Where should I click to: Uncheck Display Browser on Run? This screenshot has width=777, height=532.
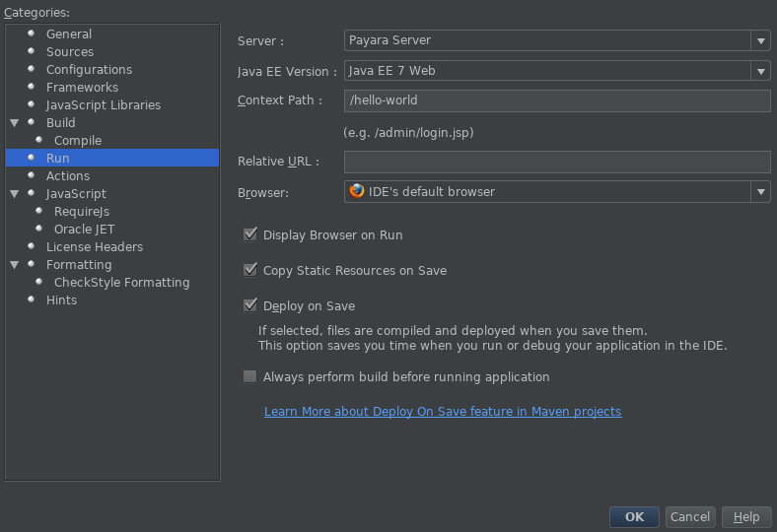[250, 234]
